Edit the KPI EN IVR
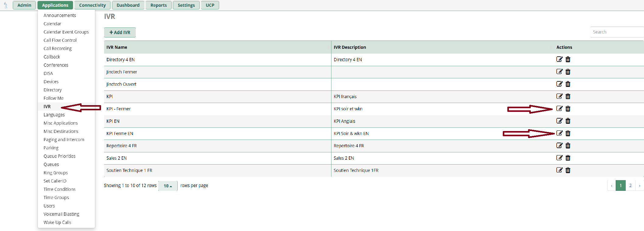The image size is (644, 231). click(x=559, y=121)
